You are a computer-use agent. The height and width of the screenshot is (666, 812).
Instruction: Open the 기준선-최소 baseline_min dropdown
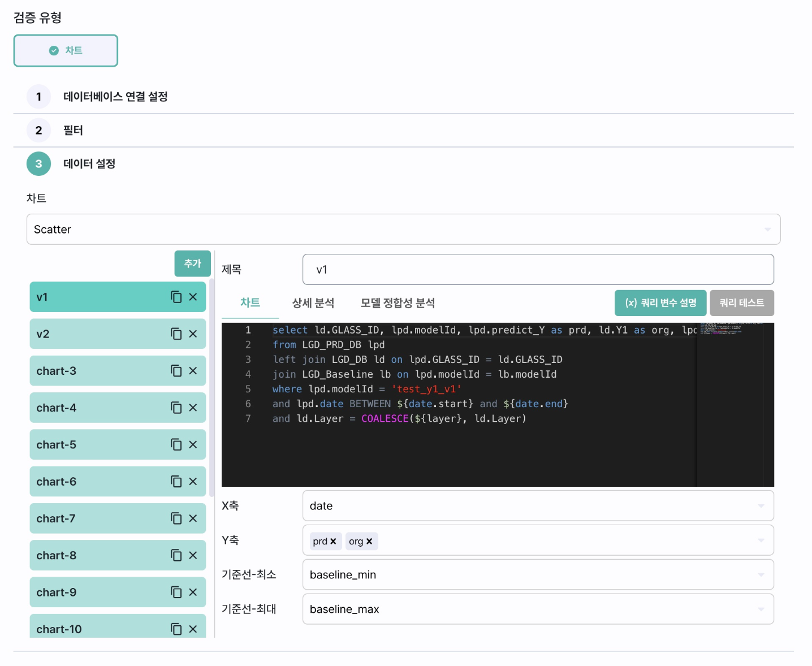click(x=538, y=574)
